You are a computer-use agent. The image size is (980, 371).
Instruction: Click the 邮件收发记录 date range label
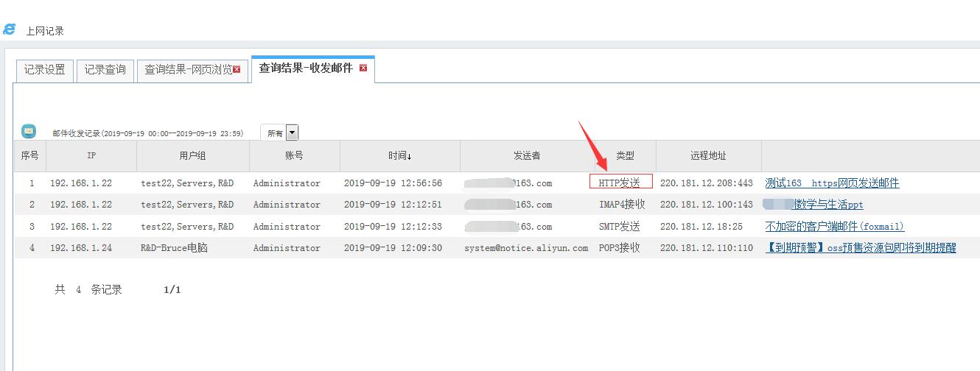click(147, 134)
